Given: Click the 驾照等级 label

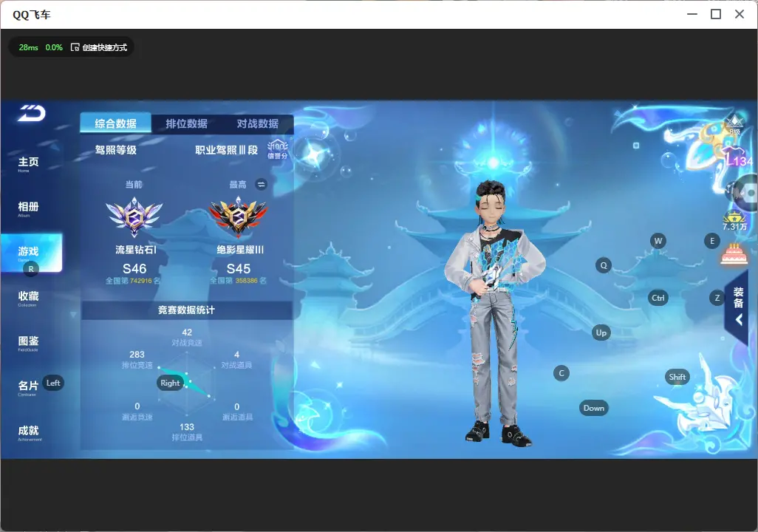Looking at the screenshot, I should [115, 150].
